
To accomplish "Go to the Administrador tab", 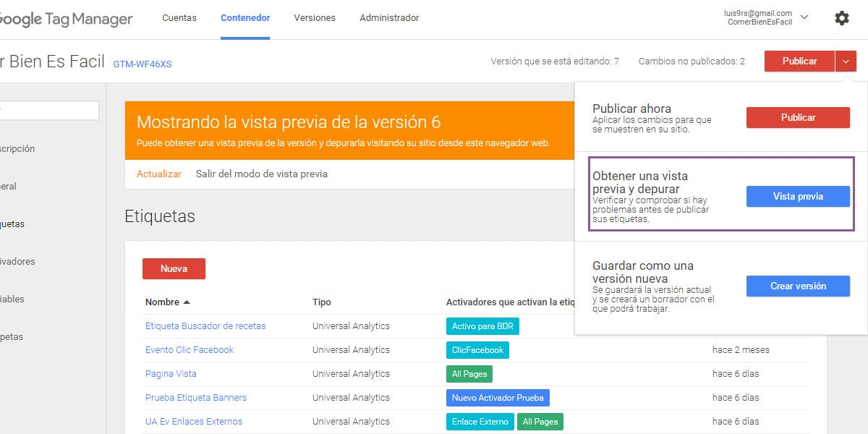I will point(389,18).
